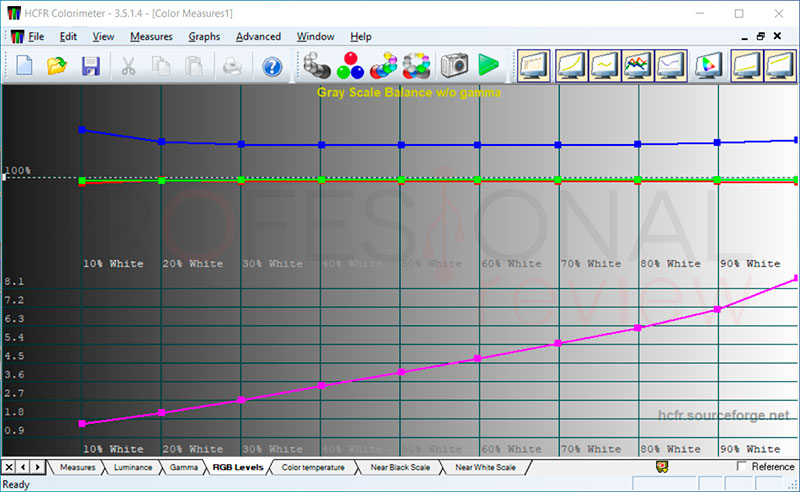Click the '8.1' delta axis label
The image size is (800, 492).
[x=14, y=281]
